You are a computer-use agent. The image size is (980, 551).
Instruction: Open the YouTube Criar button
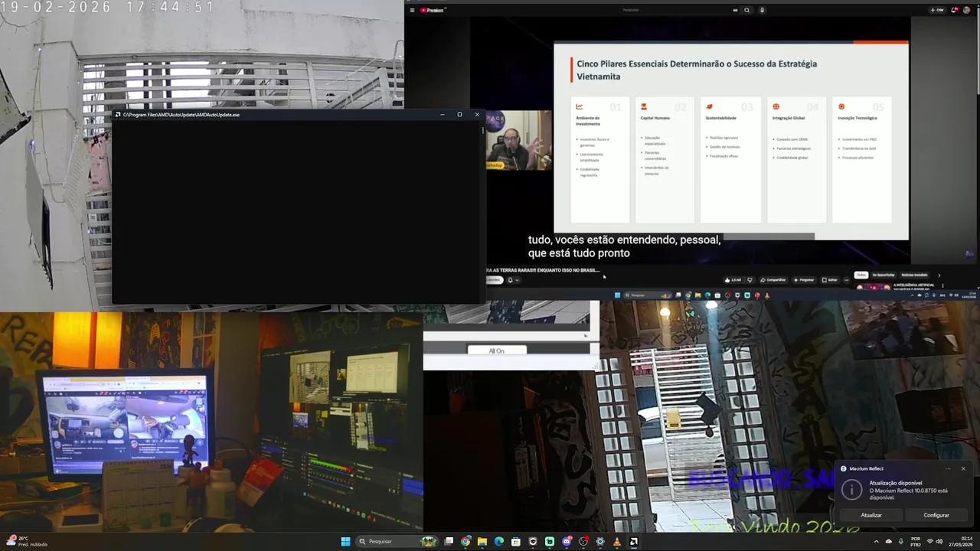click(937, 10)
